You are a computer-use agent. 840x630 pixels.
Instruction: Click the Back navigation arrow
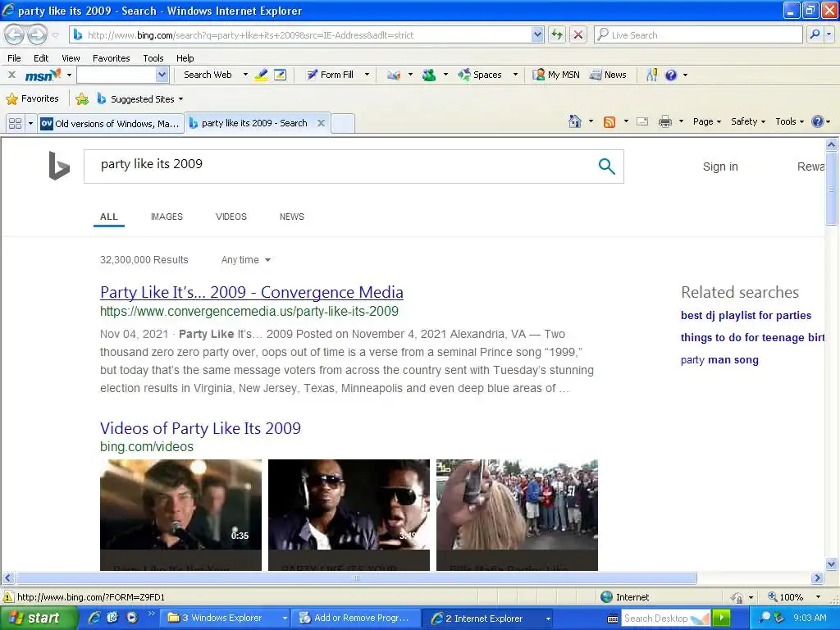(x=15, y=35)
